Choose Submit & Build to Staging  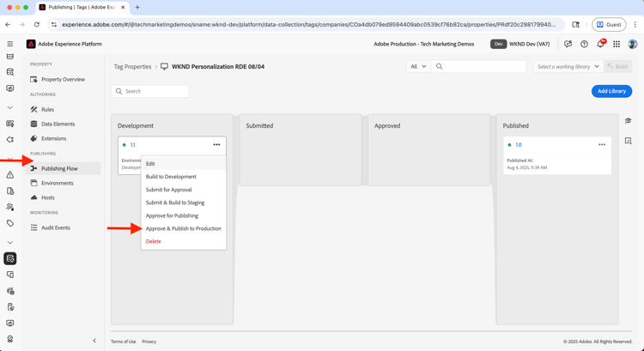(183, 203)
